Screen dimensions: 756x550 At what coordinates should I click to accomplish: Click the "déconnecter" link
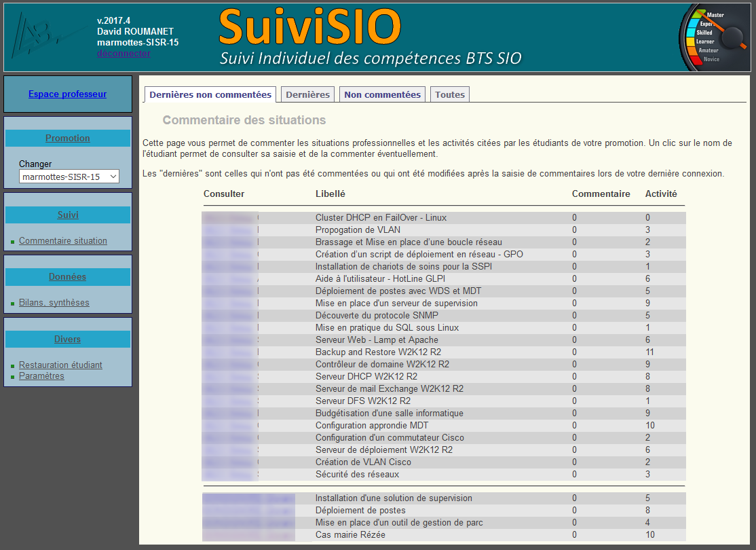[x=123, y=53]
